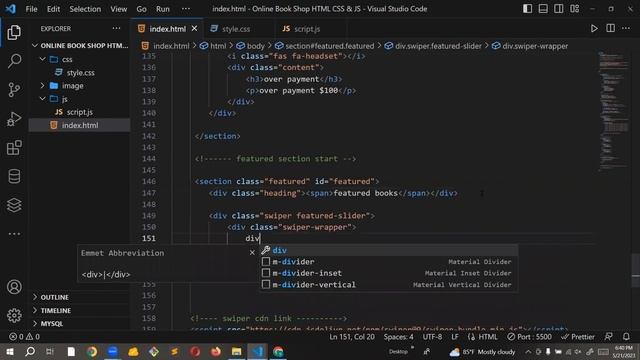Show more menu bar items
Viewport: 640px width, 360px height.
coord(186,9)
